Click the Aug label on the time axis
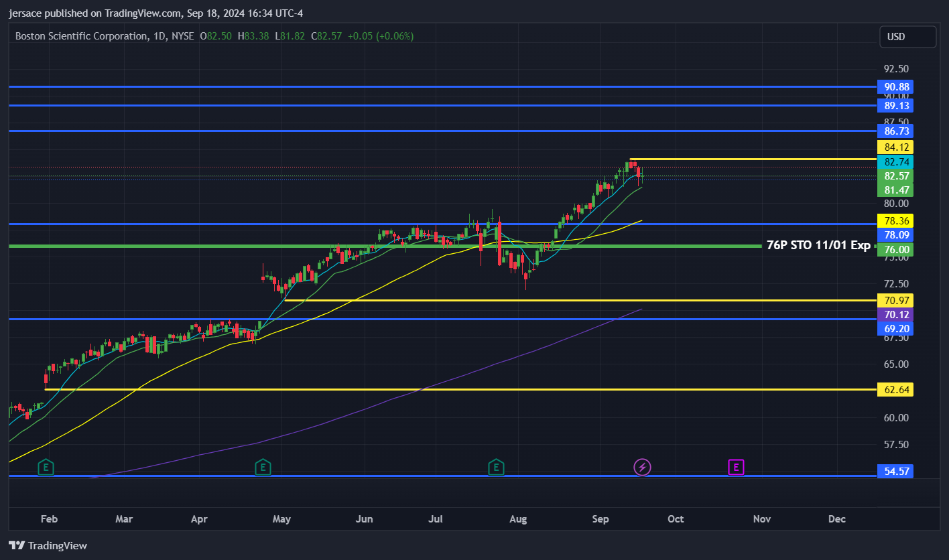Screen dimensions: 949x560 [518, 519]
